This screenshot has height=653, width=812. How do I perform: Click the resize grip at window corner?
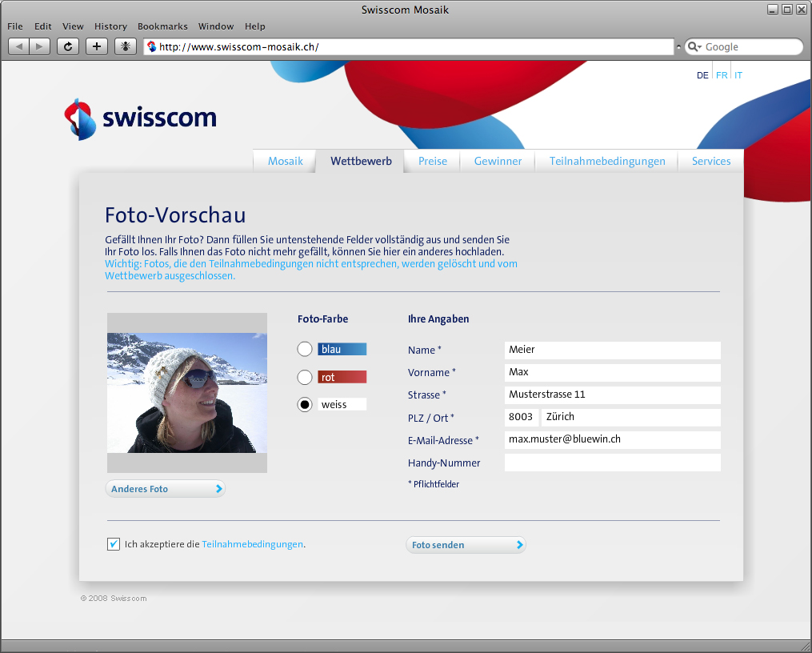click(806, 647)
